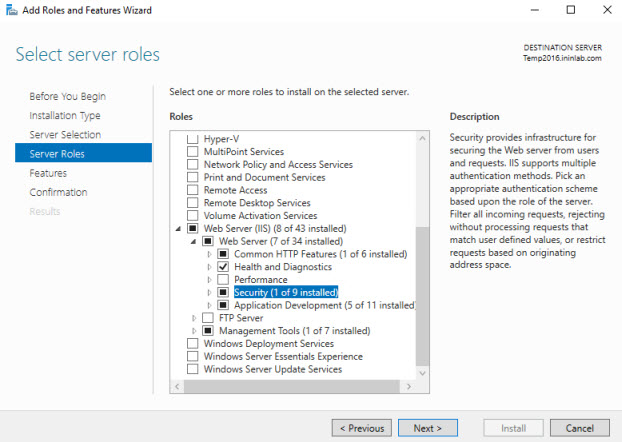Enable the MultiPoint Services checkbox
The width and height of the screenshot is (622, 442).
click(193, 151)
